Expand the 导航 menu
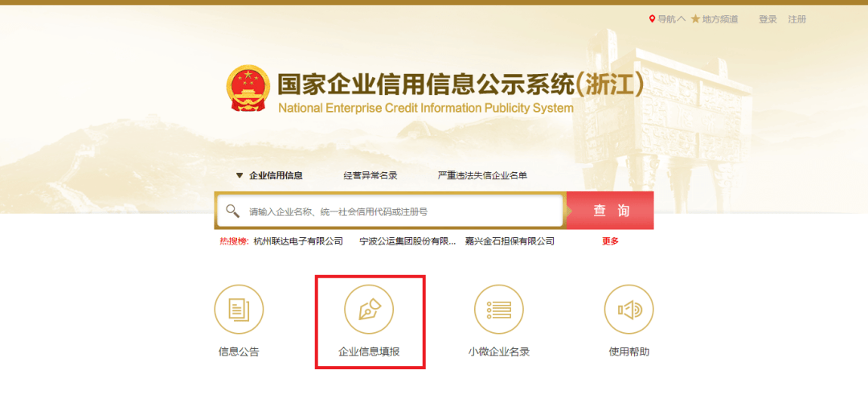The image size is (868, 419). coord(671,19)
